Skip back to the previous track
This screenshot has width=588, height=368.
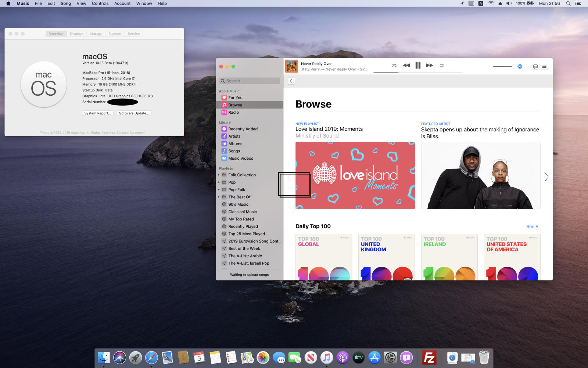coord(406,66)
